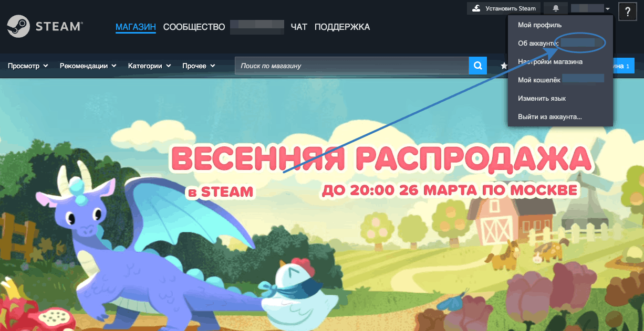Go to ПОДДЕРЖКА
644x331 pixels.
point(342,26)
